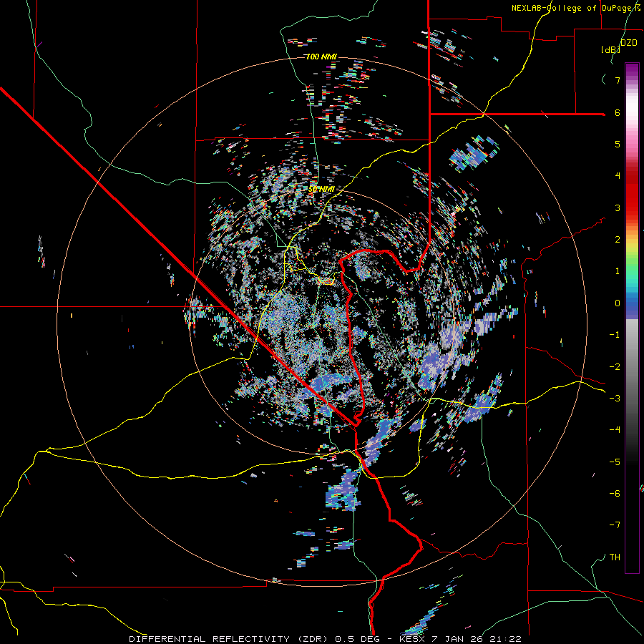Screen dimensions: 644x644
Task: Click the "[dB]" unit label above scale
Action: tap(610, 49)
